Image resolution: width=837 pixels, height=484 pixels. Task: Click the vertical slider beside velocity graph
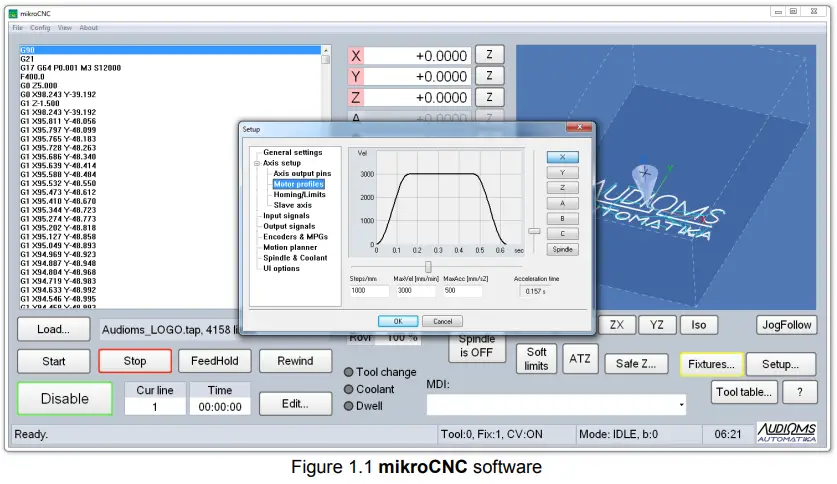pyautogui.click(x=534, y=231)
